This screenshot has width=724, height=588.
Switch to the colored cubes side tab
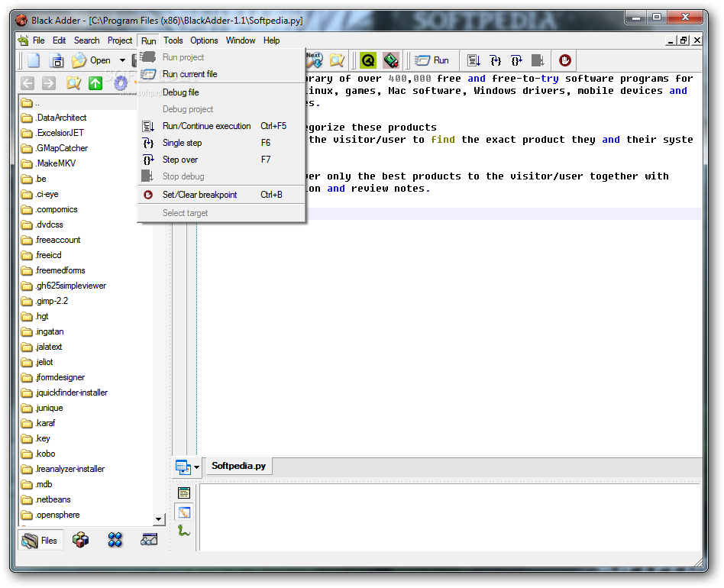[80, 540]
